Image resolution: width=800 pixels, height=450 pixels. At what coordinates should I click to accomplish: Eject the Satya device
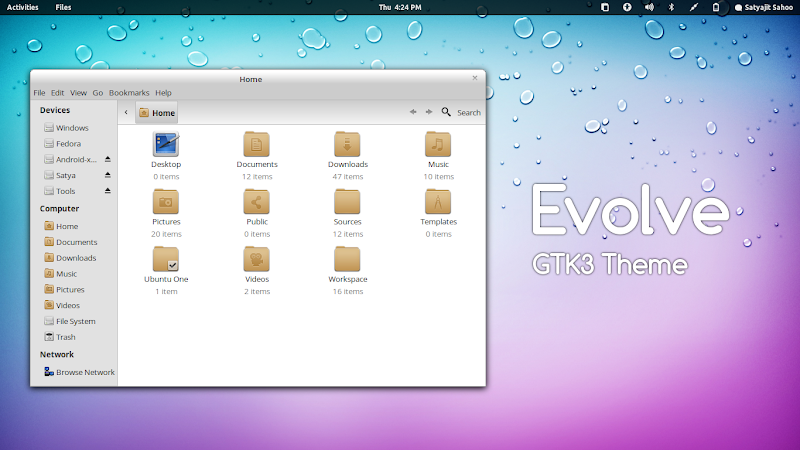(108, 175)
